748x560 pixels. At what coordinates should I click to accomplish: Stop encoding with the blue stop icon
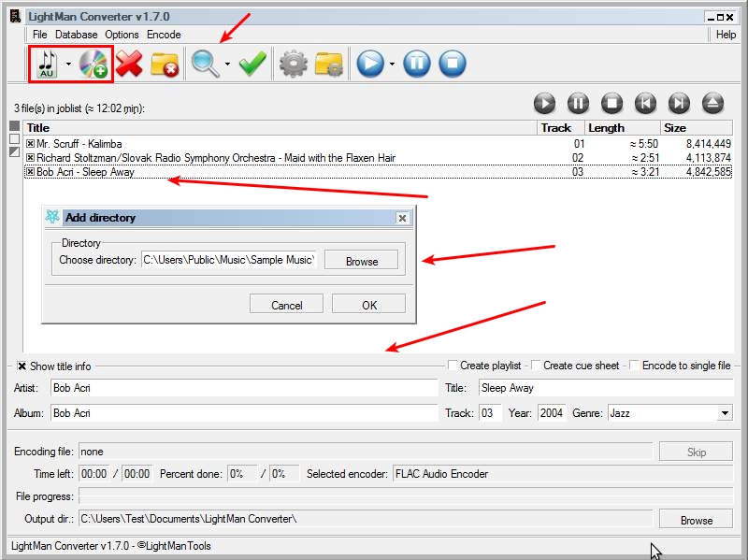pyautogui.click(x=453, y=64)
